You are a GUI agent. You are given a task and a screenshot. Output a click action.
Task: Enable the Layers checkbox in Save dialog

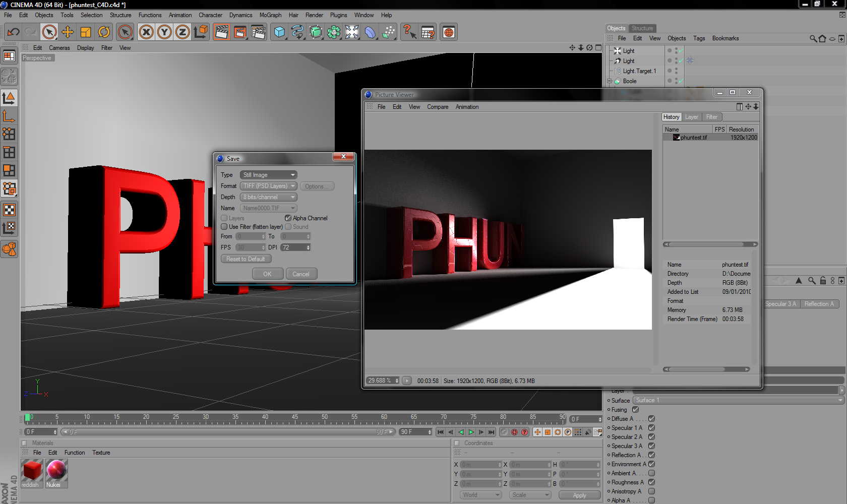[224, 218]
